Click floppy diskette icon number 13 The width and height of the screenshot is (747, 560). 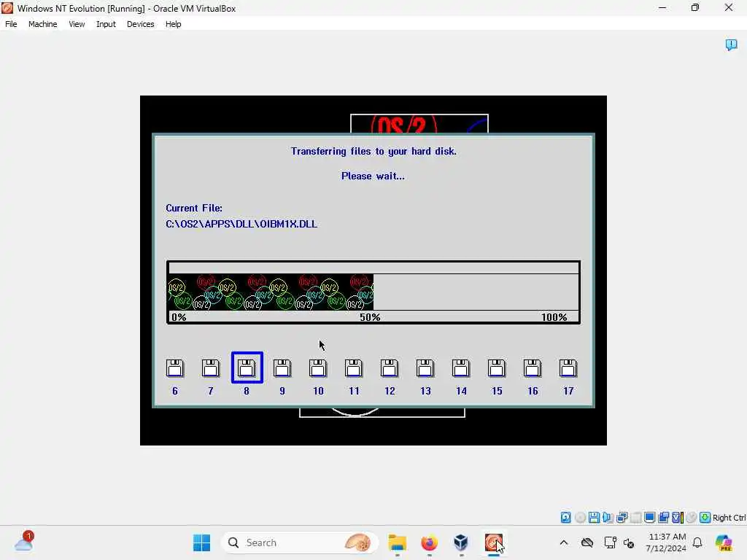[425, 368]
